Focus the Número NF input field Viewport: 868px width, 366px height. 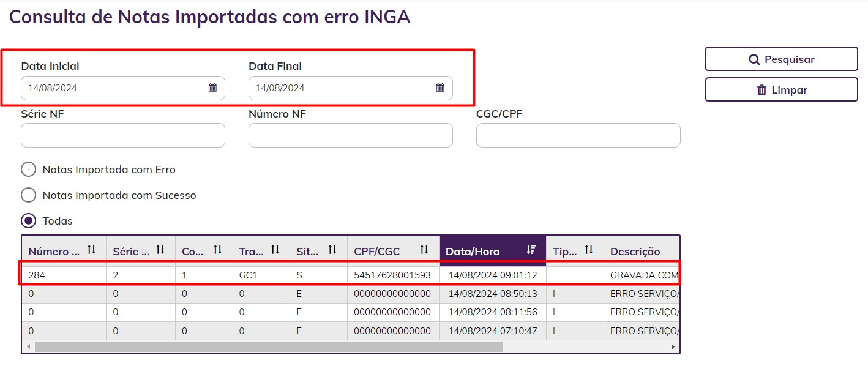pyautogui.click(x=351, y=135)
